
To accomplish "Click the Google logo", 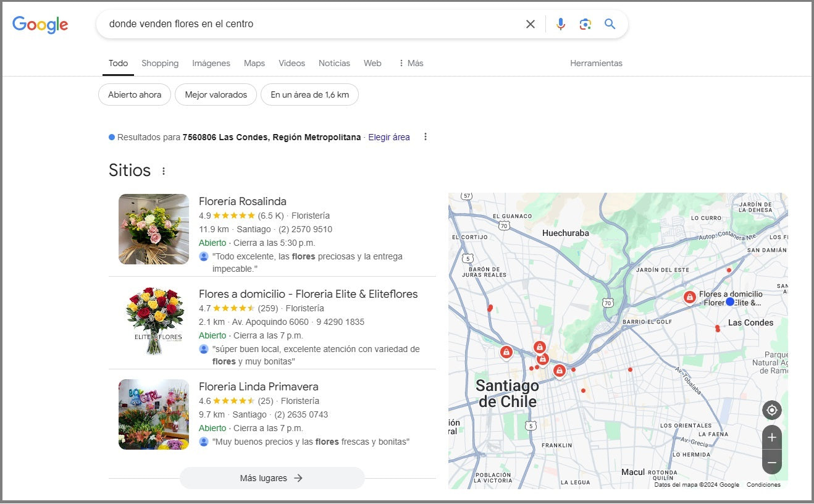I will (x=40, y=25).
